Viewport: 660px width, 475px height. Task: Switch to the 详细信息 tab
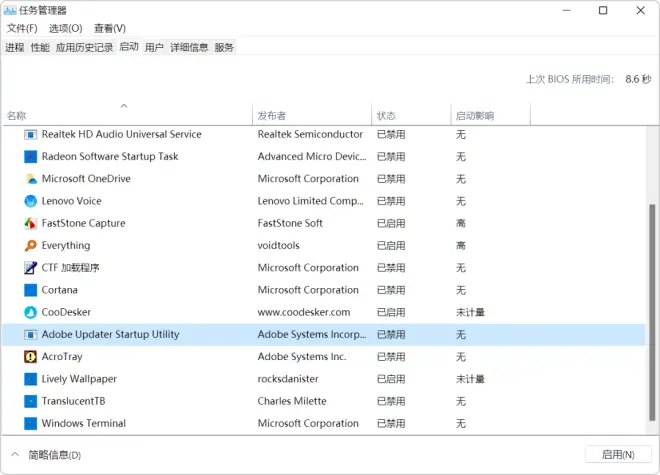click(189, 47)
